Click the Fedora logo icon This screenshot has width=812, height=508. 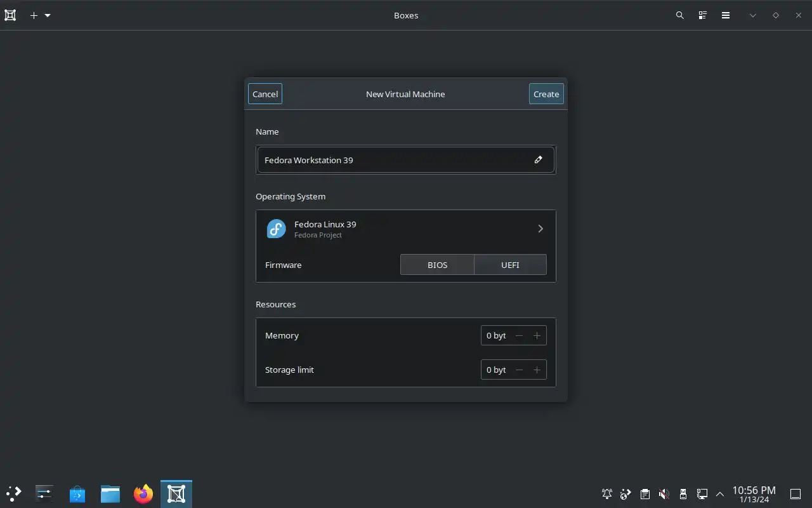pos(277,229)
